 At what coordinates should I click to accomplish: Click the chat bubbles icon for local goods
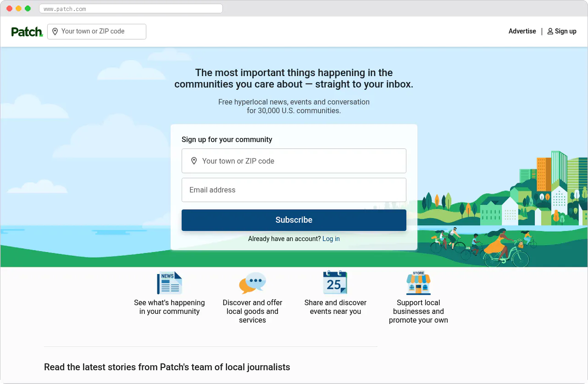click(252, 283)
